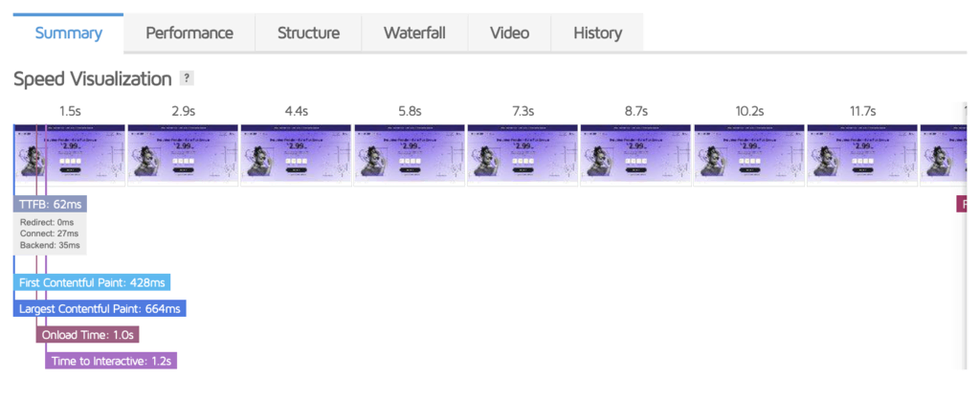The height and width of the screenshot is (401, 980).
Task: Go to the Video tab
Action: [x=509, y=33]
